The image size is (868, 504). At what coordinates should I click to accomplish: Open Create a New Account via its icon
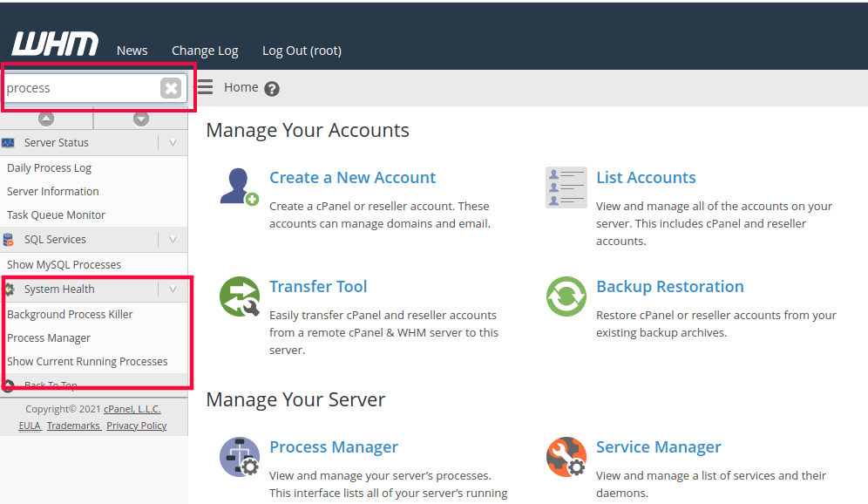(x=238, y=187)
